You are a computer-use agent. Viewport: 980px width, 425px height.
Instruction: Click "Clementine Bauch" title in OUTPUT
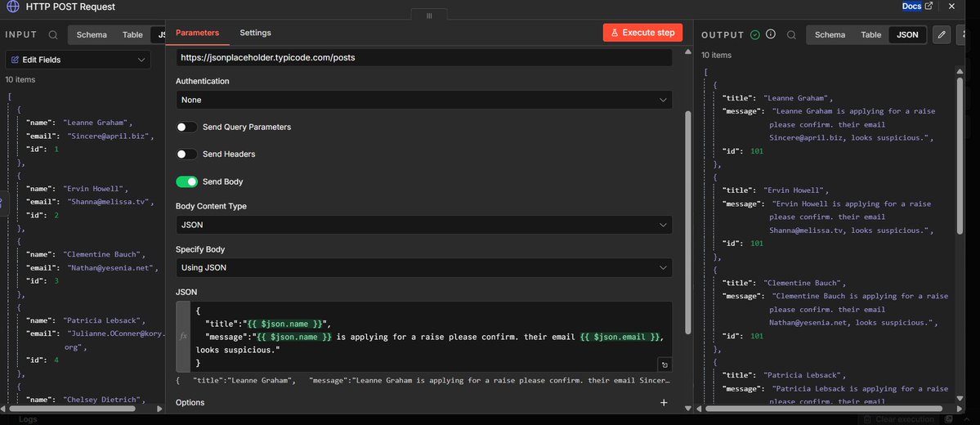pyautogui.click(x=805, y=283)
